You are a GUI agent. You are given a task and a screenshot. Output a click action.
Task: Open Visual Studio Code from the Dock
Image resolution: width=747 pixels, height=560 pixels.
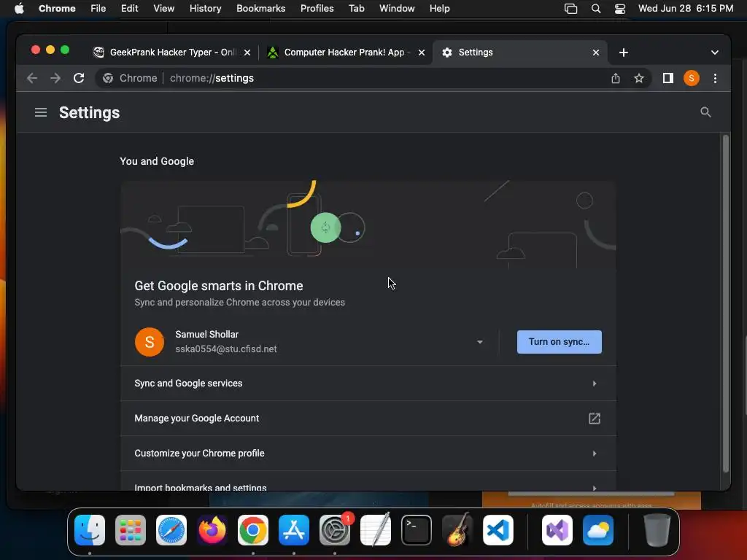[498, 530]
